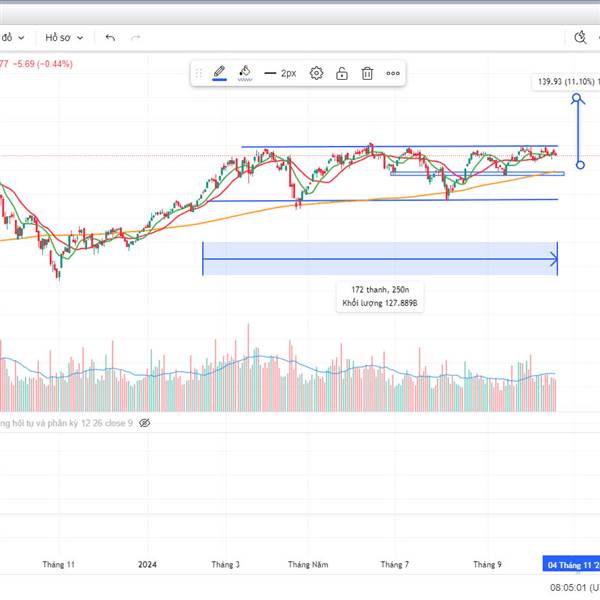Screen dimensions: 600x600
Task: Toggle the lock on the drawing
Action: [x=342, y=73]
